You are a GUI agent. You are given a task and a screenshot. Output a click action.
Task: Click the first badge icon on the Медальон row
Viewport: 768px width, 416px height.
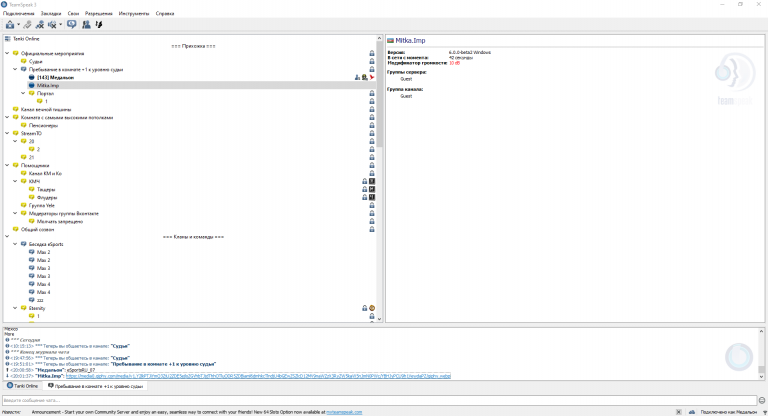357,77
